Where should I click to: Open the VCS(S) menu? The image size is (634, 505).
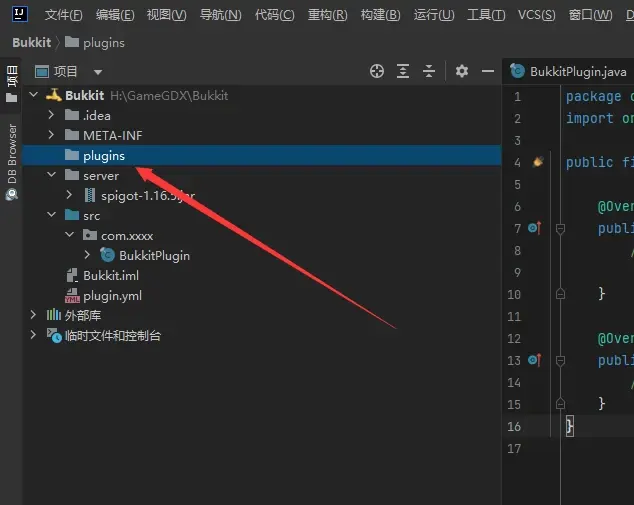pos(537,15)
